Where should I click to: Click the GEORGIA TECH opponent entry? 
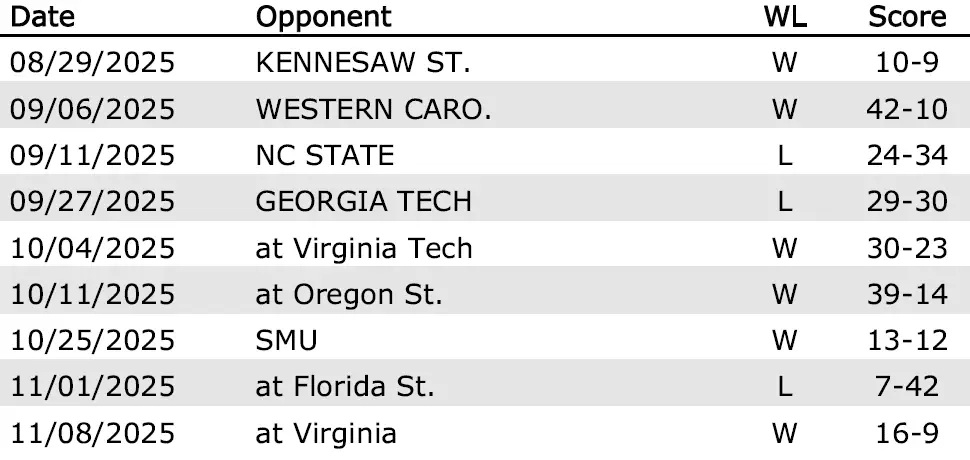pos(363,201)
